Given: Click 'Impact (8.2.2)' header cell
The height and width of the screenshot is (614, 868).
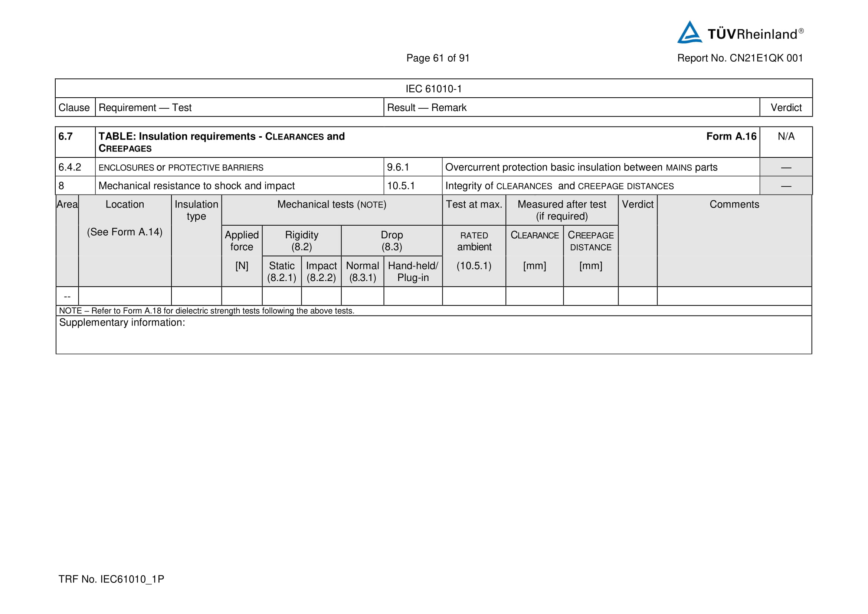Looking at the screenshot, I should [321, 271].
